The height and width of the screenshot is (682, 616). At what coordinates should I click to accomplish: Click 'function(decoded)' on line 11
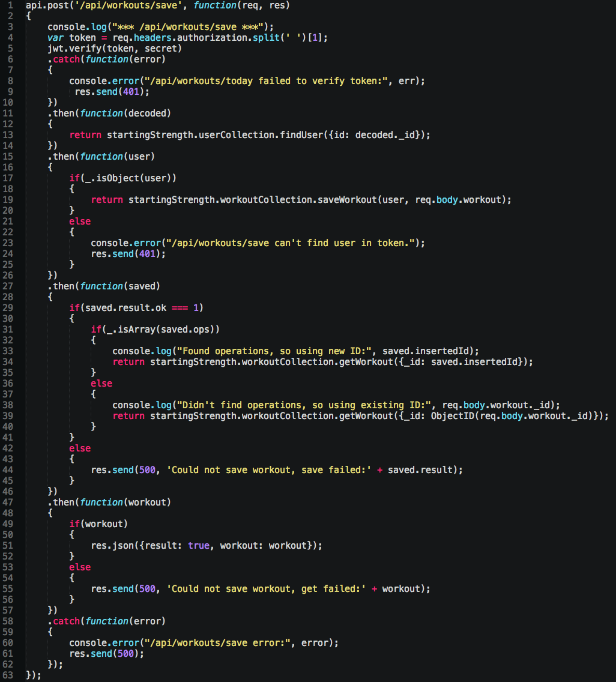[x=125, y=113]
